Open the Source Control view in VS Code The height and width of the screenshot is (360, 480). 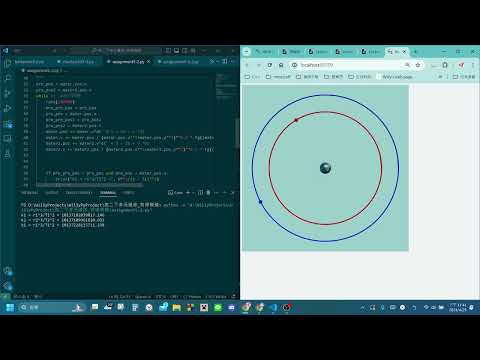[x=7, y=94]
